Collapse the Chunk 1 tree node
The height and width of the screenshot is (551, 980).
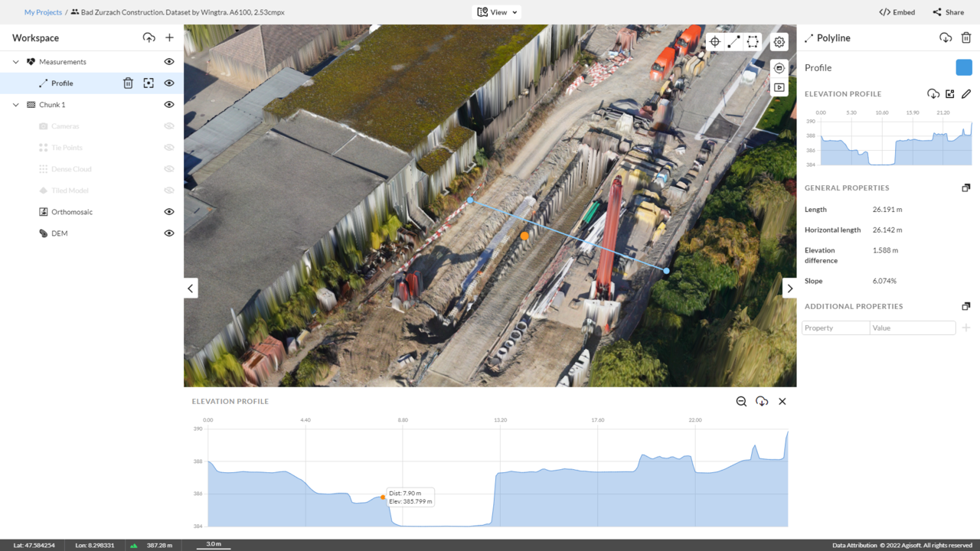[x=15, y=104]
